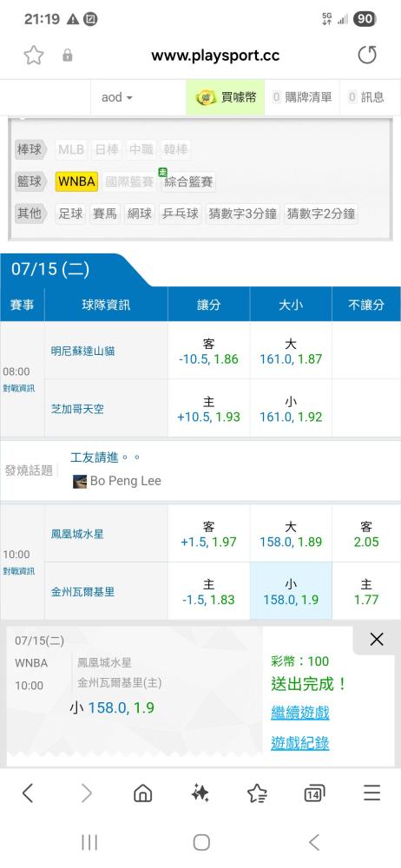This screenshot has width=401, height=868.
Task: Bookmark page with star icon
Action: click(x=34, y=55)
